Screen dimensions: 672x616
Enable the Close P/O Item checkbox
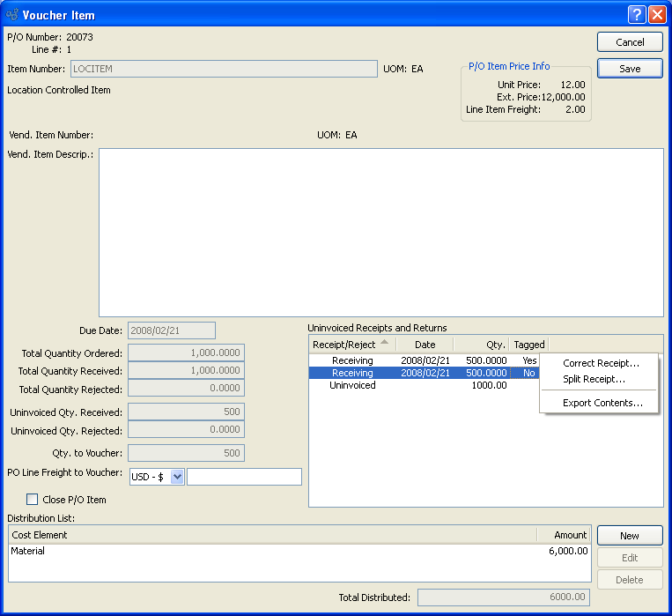pos(33,500)
